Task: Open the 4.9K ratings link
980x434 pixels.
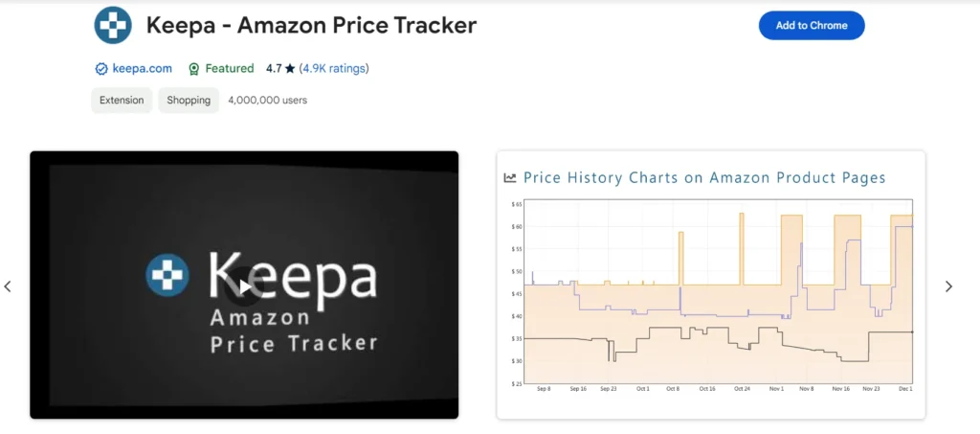Action: 334,69
